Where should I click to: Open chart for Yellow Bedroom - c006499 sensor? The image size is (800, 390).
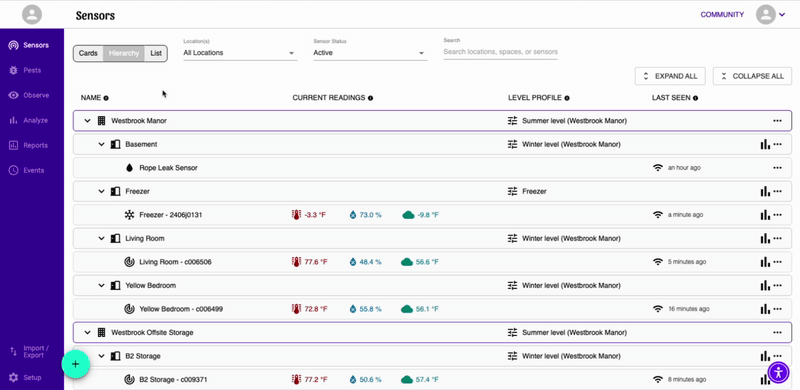click(x=765, y=309)
